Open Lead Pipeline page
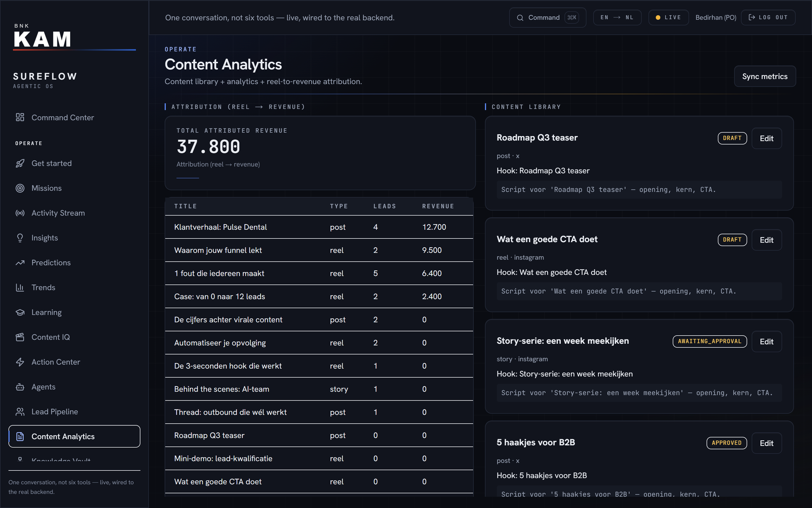The width and height of the screenshot is (812, 508). [x=74, y=412]
